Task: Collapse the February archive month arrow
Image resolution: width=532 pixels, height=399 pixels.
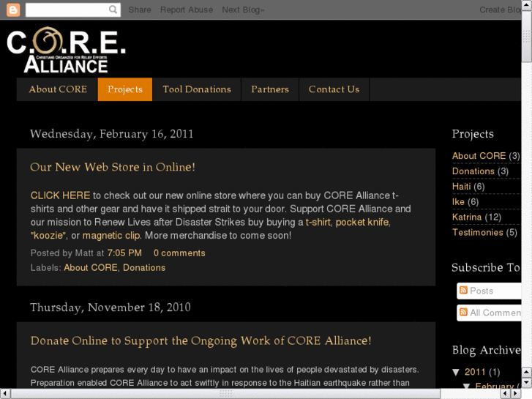Action: pos(467,387)
